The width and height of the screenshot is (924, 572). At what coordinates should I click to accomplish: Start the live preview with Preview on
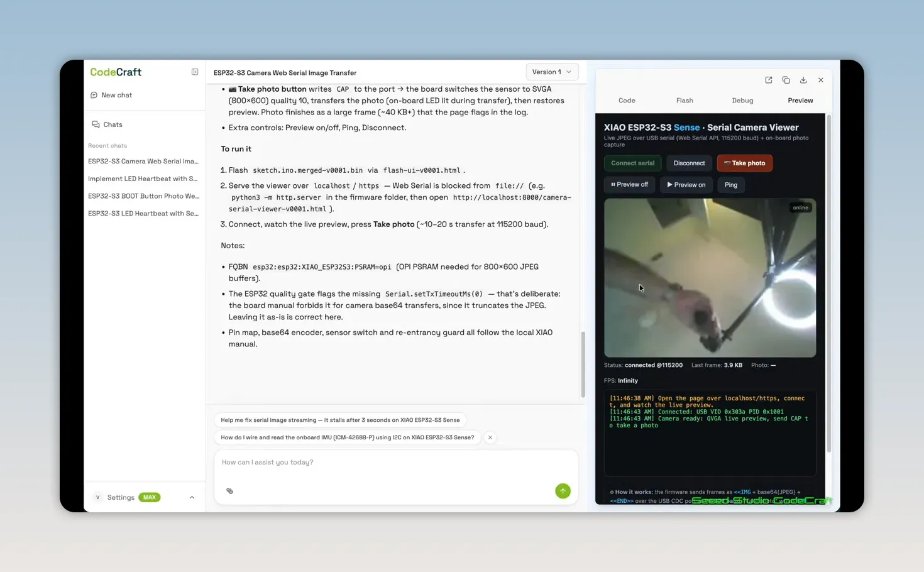pyautogui.click(x=686, y=185)
